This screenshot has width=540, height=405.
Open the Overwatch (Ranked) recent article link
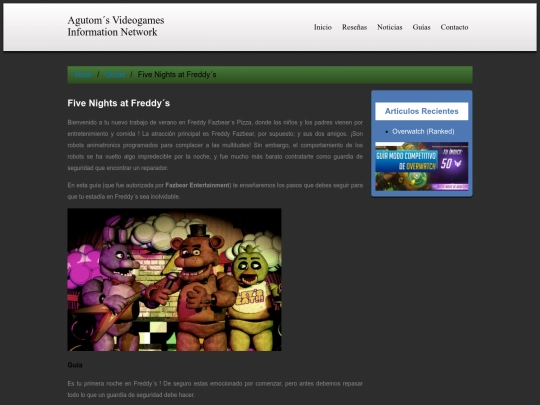tap(423, 131)
